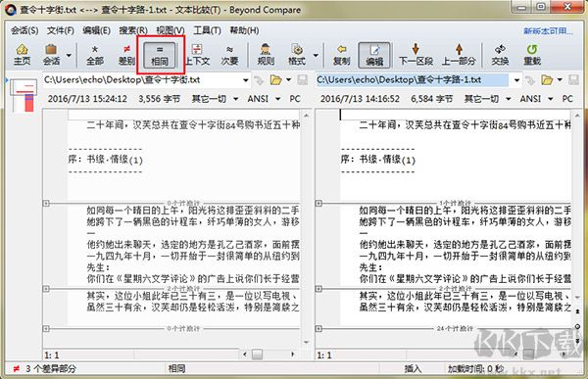Expand left pane bottom collapsed section plus
This screenshot has width=588, height=379.
46,329
